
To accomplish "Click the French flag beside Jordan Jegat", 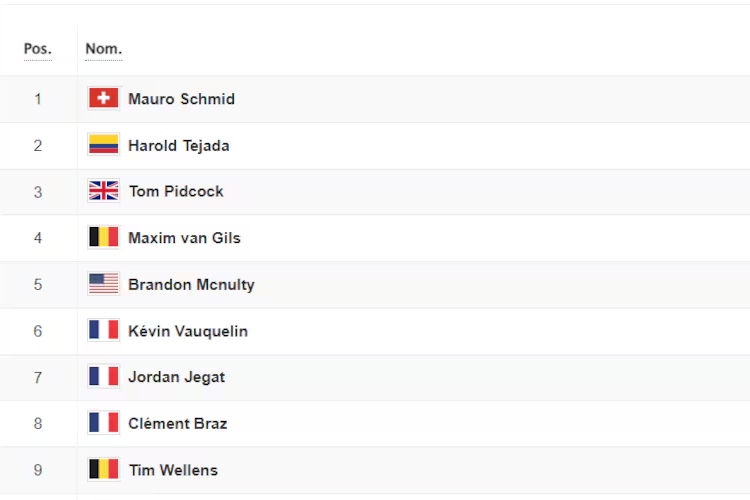I will (x=103, y=377).
